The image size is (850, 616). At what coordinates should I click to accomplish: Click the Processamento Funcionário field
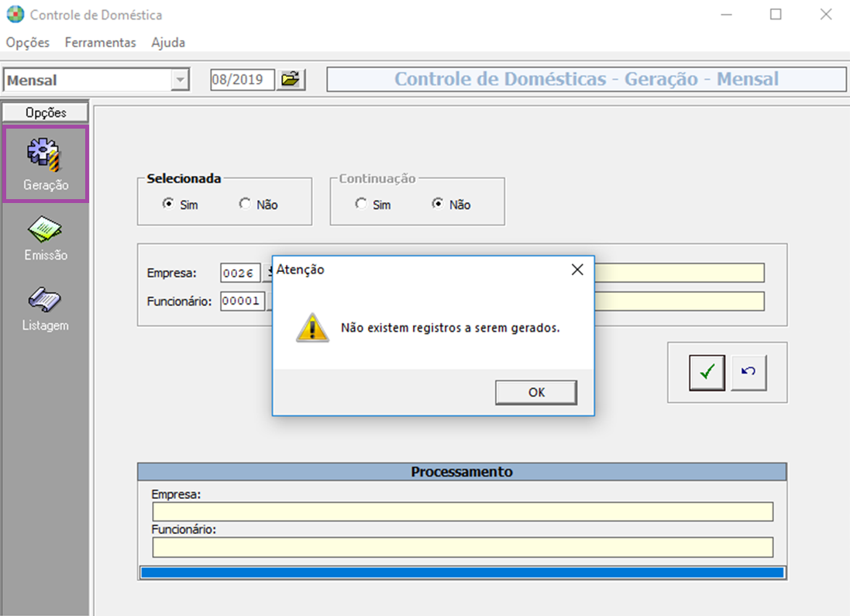click(463, 547)
